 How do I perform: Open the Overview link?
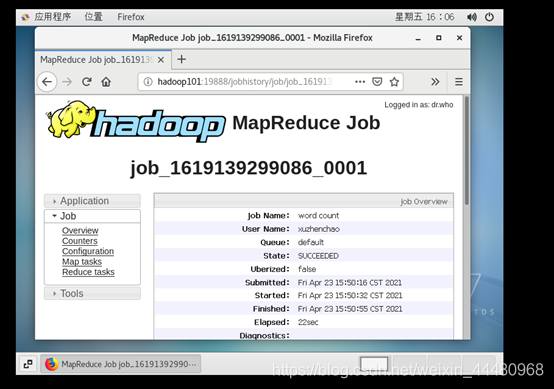pos(80,230)
